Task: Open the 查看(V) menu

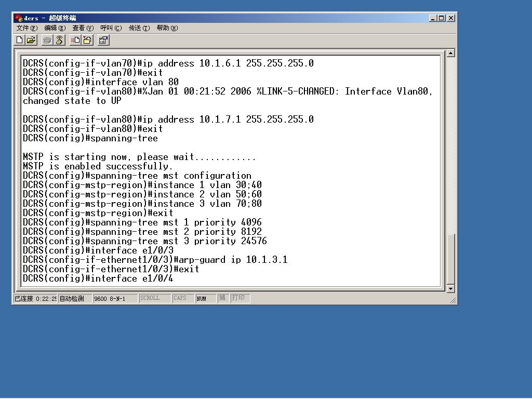Action: click(83, 28)
